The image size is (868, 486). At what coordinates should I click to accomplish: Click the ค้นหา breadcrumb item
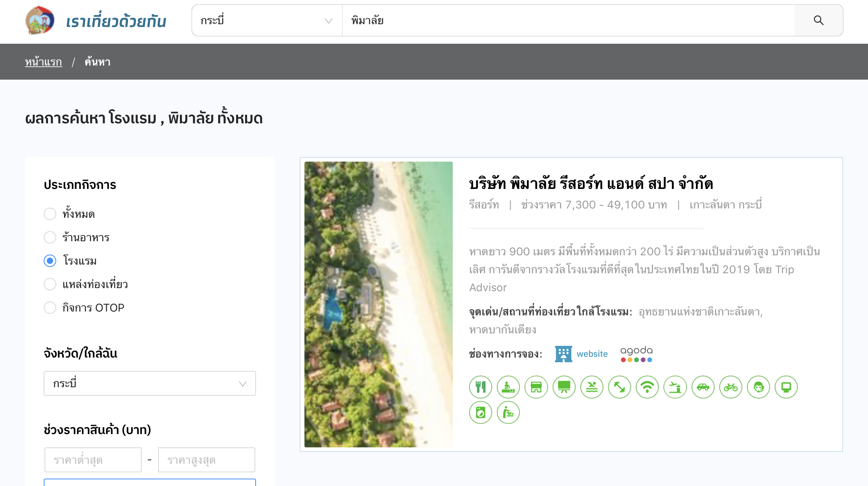[x=98, y=62]
